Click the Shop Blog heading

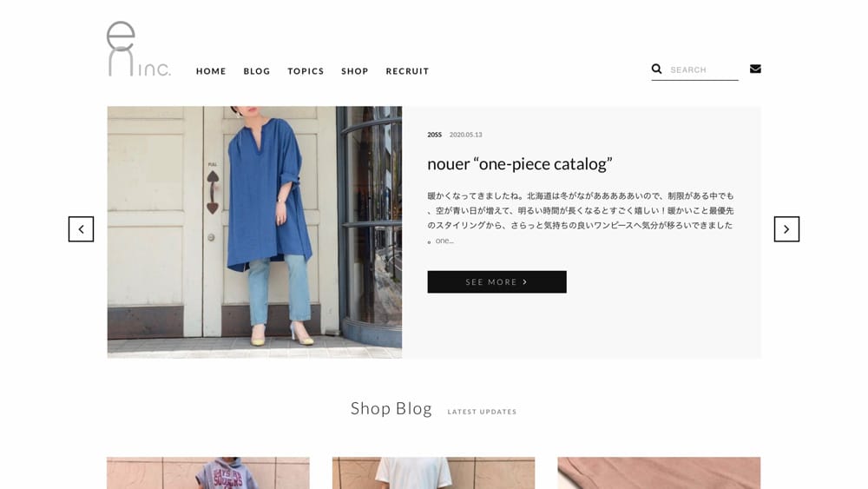391,409
